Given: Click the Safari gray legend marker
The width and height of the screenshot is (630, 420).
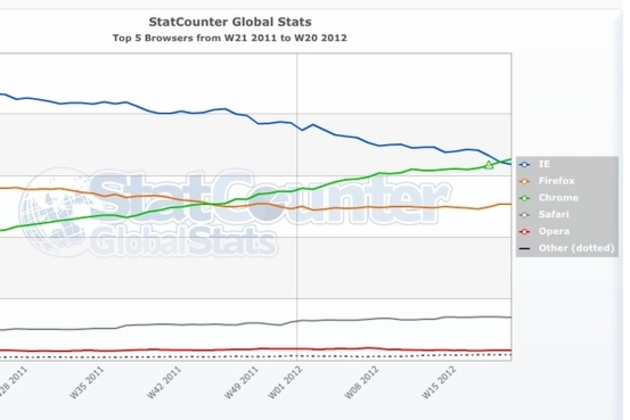Looking at the screenshot, I should 525,214.
